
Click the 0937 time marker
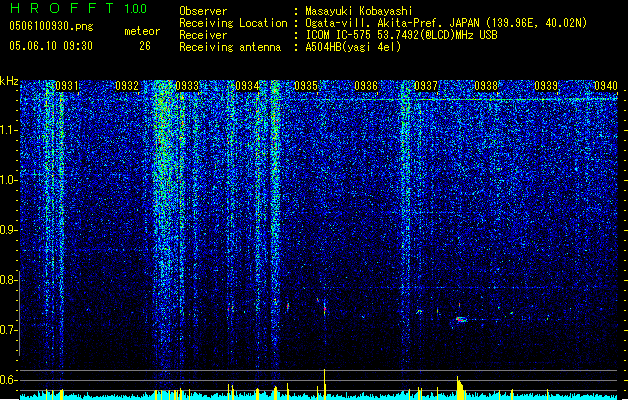(426, 86)
